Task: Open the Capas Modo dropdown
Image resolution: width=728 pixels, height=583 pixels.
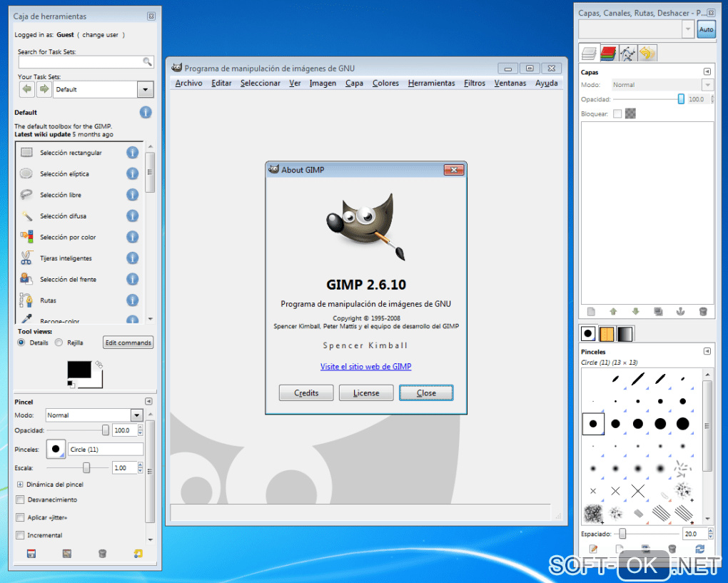Action: 707,85
